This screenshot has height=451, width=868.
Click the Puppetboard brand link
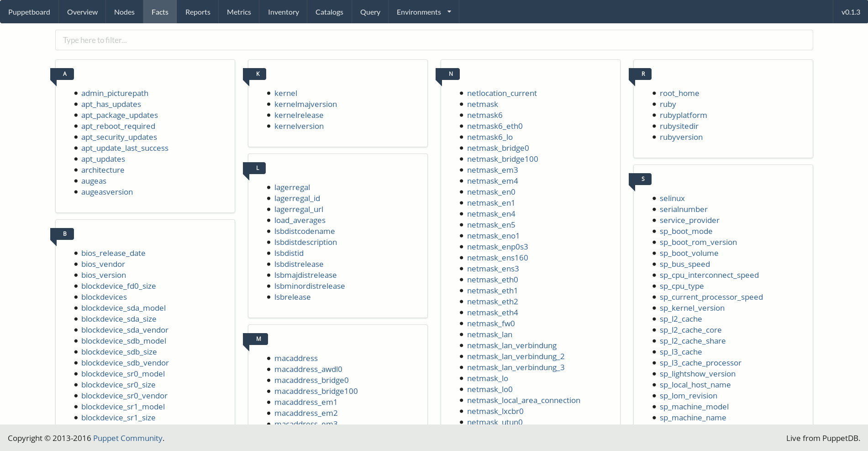pos(29,12)
